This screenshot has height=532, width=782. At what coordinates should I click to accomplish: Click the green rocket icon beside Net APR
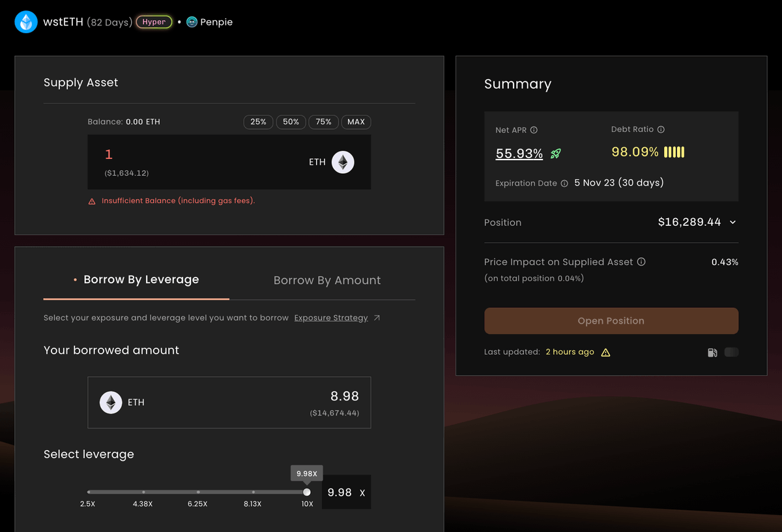pos(555,154)
